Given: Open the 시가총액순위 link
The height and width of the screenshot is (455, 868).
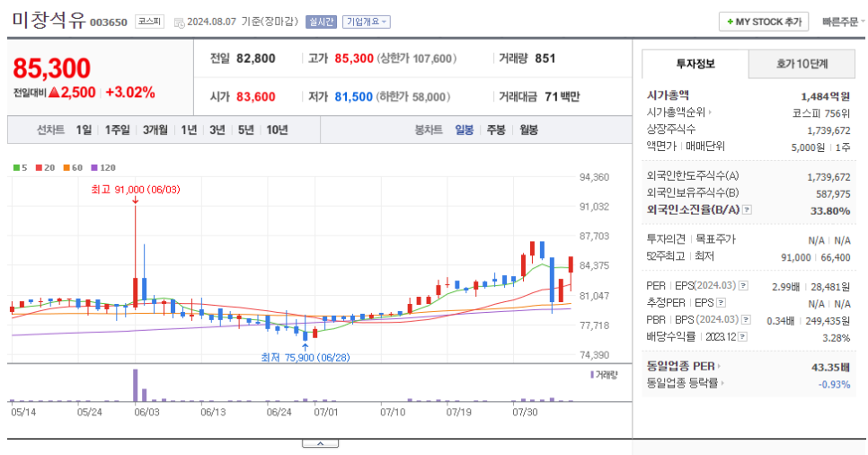Looking at the screenshot, I should [x=678, y=112].
